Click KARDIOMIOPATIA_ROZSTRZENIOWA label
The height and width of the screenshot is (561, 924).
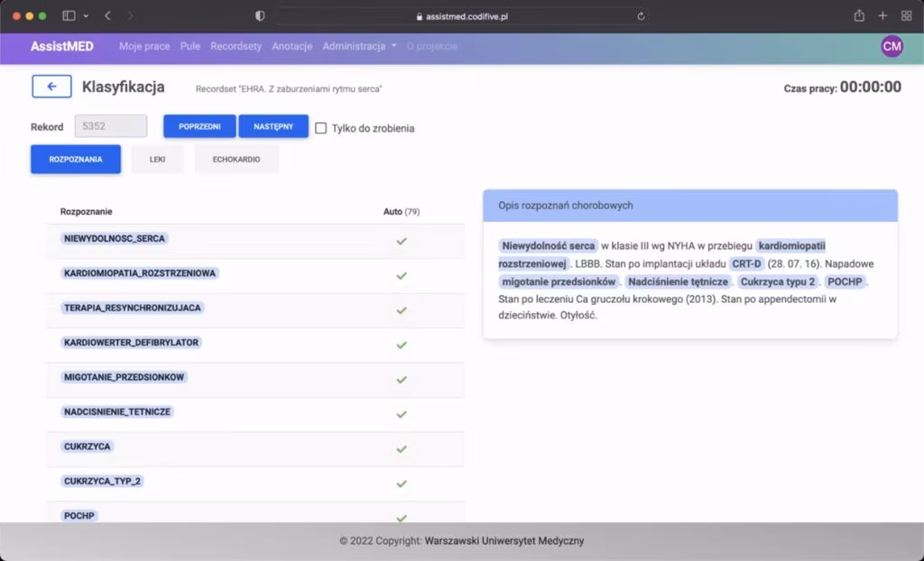(140, 273)
